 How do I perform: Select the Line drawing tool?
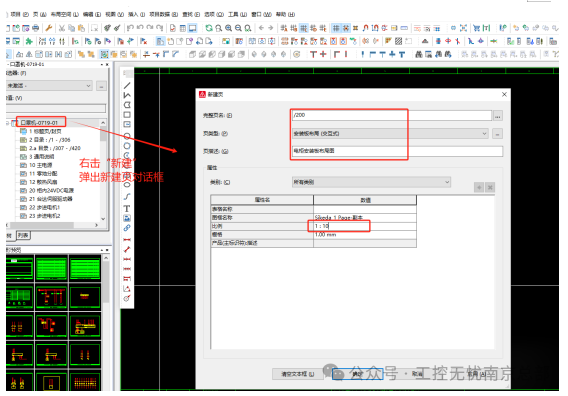click(127, 86)
